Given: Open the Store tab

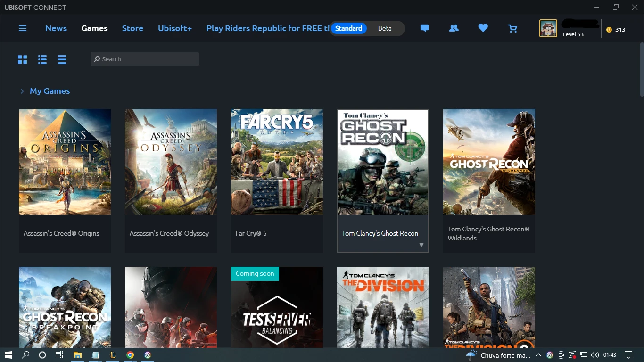Looking at the screenshot, I should pos(132,28).
